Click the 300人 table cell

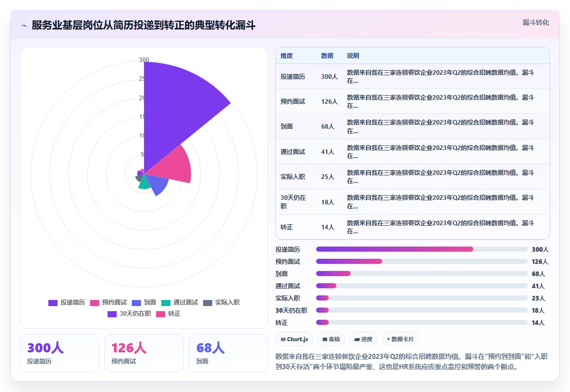tap(329, 77)
